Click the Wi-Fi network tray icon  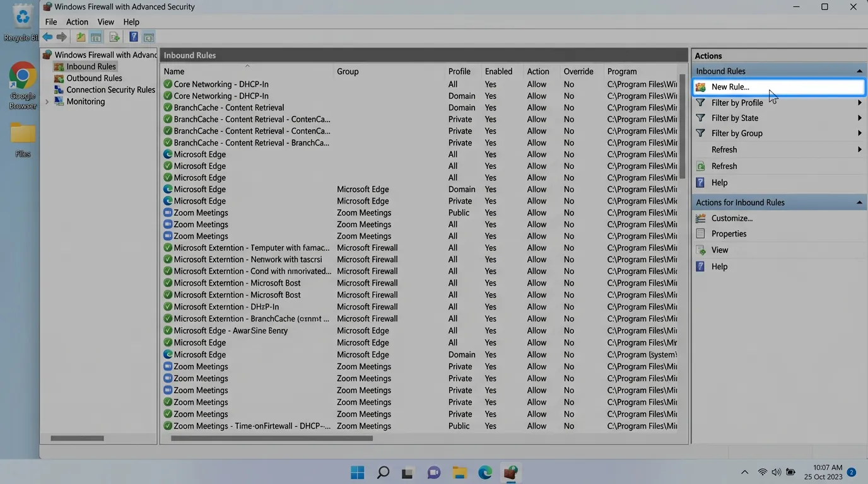point(762,472)
